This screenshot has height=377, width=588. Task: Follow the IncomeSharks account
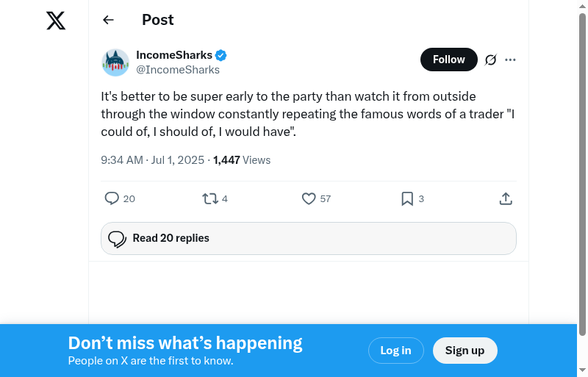(448, 60)
